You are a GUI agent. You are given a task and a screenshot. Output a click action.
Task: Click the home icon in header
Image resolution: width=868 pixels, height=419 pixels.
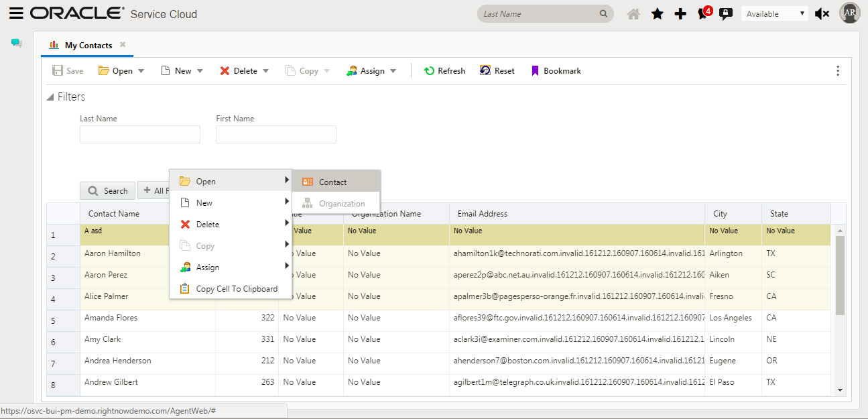[x=633, y=13]
